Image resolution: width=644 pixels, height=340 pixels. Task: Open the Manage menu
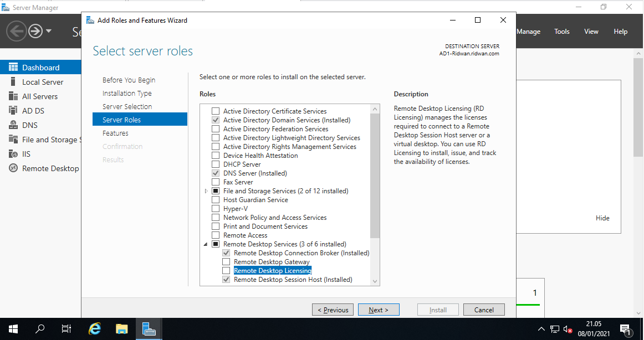coord(528,32)
